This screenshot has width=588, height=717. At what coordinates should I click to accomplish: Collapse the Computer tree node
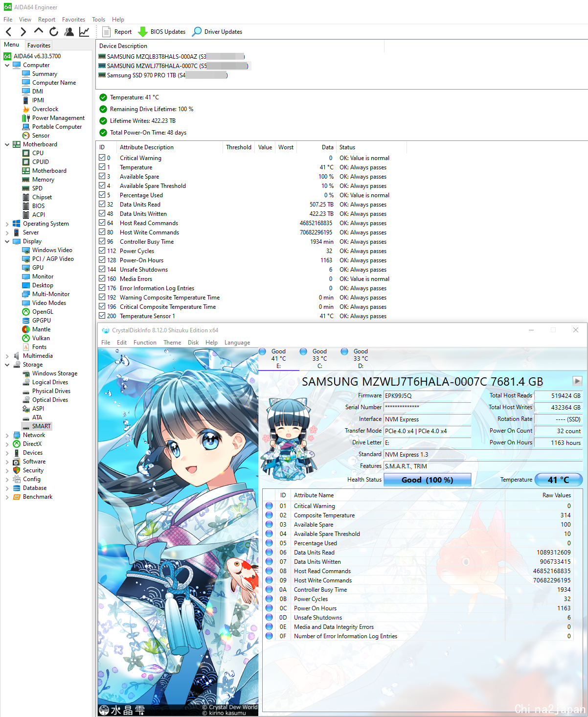7,65
